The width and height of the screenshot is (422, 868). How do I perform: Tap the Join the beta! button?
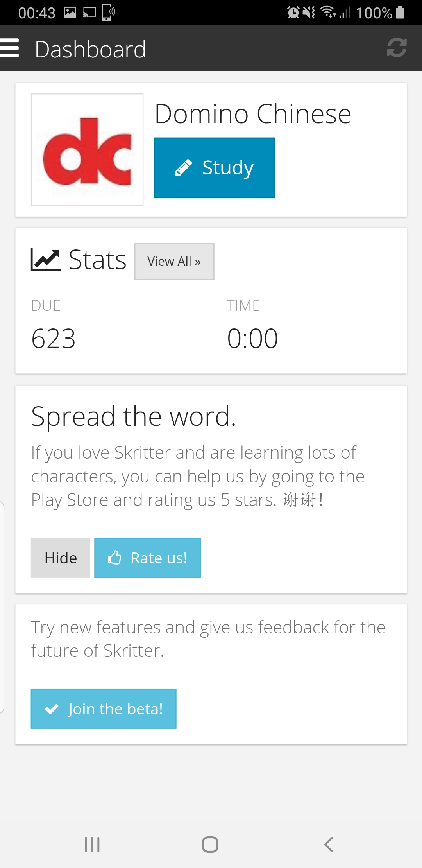pyautogui.click(x=104, y=708)
